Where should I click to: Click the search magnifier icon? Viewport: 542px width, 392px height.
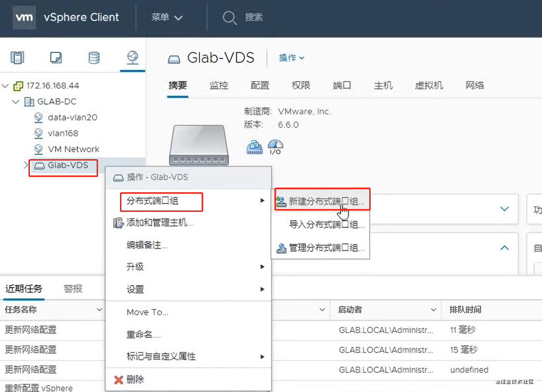coord(230,17)
